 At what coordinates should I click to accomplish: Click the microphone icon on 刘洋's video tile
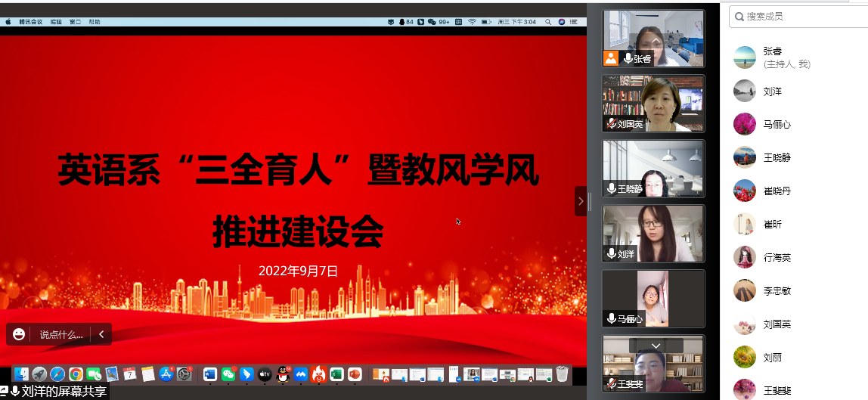click(x=611, y=254)
